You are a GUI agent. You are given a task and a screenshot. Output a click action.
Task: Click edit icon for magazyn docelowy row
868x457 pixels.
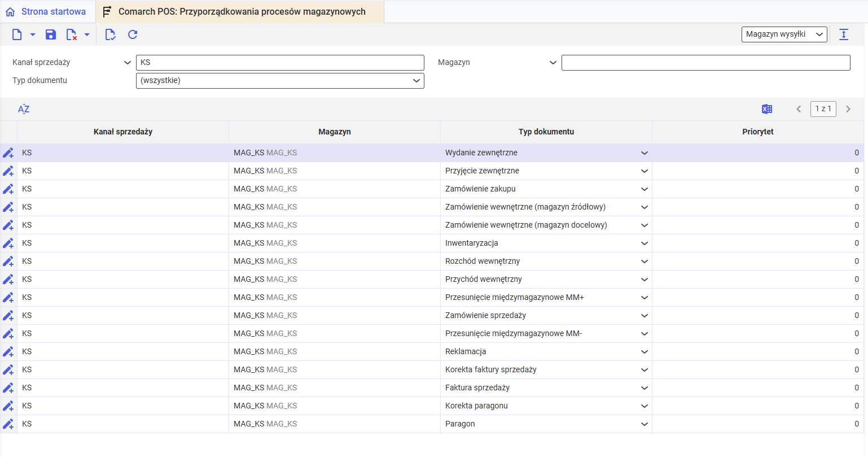[x=8, y=225]
